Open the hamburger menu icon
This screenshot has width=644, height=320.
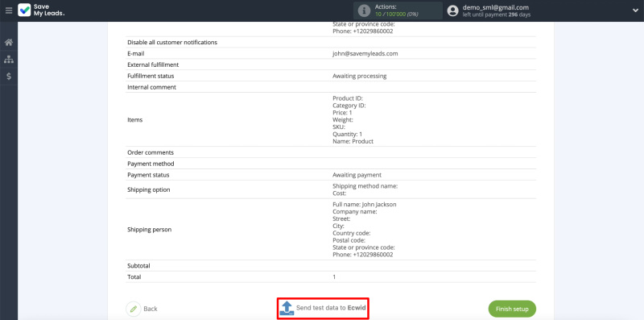(9, 10)
